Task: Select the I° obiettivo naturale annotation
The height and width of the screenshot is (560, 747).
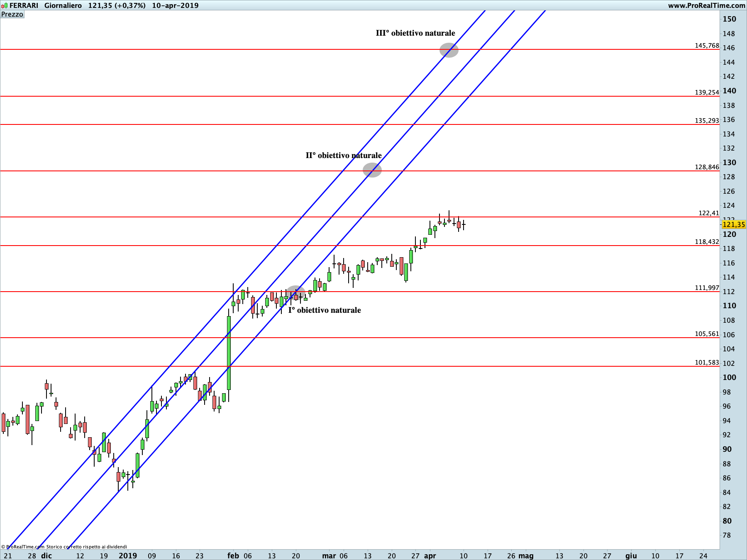Action: (x=325, y=310)
